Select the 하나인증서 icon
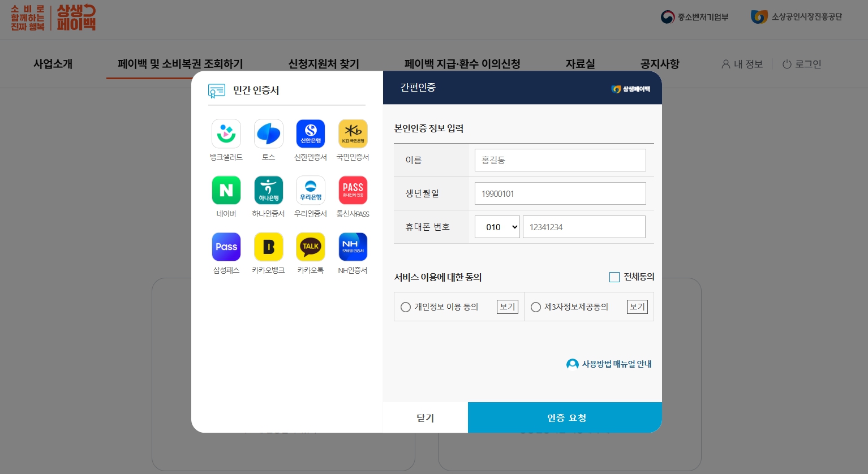The width and height of the screenshot is (868, 474). tap(269, 190)
